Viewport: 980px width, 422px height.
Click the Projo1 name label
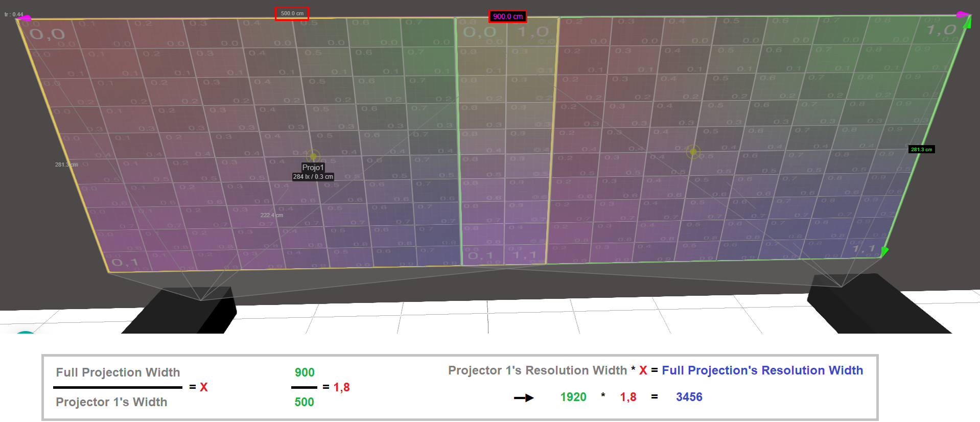(x=313, y=168)
